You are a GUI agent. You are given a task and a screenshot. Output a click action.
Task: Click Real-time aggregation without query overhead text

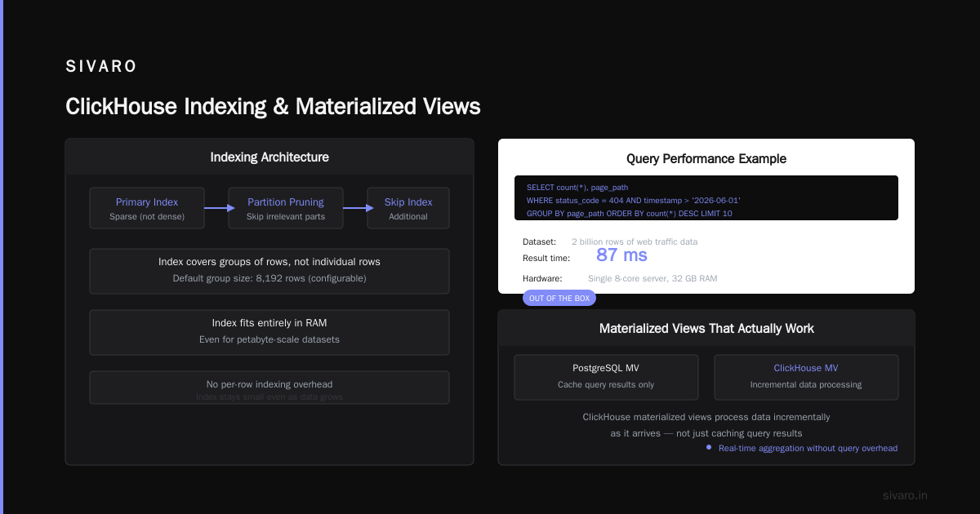click(x=808, y=448)
